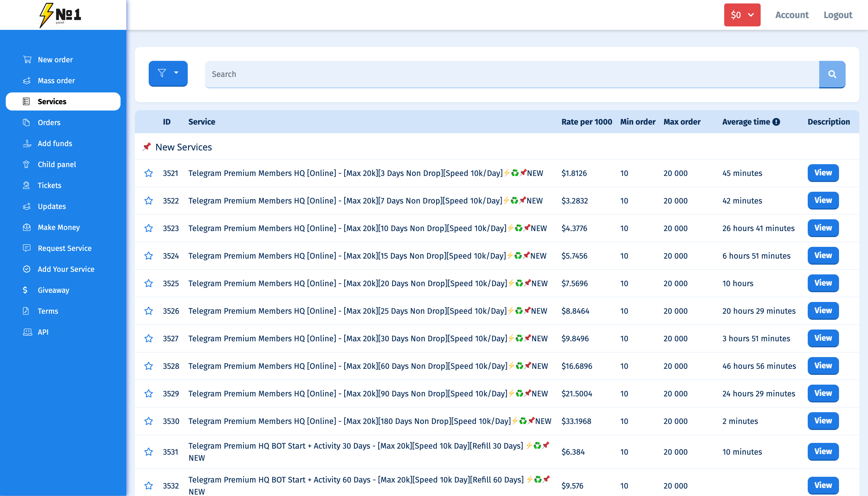
Task: Open the API sidebar entry
Action: pyautogui.click(x=43, y=332)
